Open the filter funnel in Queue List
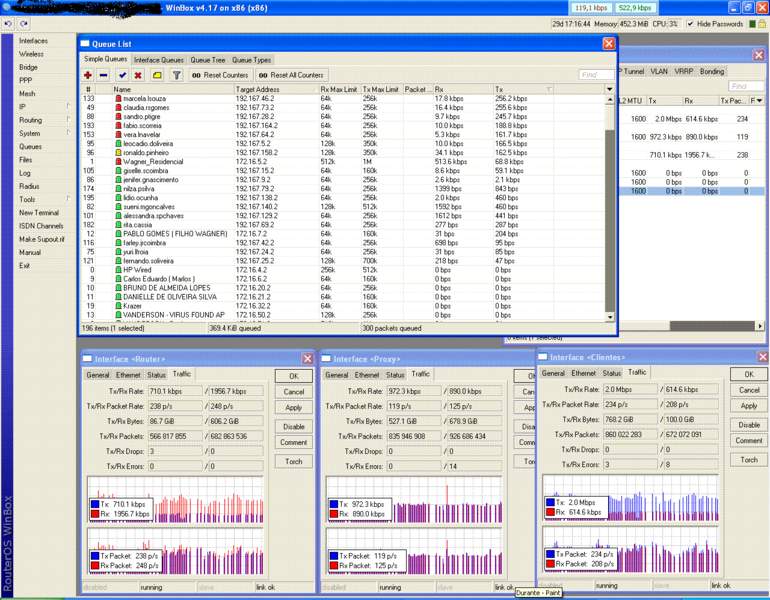Viewport: 770px width, 600px height. click(176, 75)
